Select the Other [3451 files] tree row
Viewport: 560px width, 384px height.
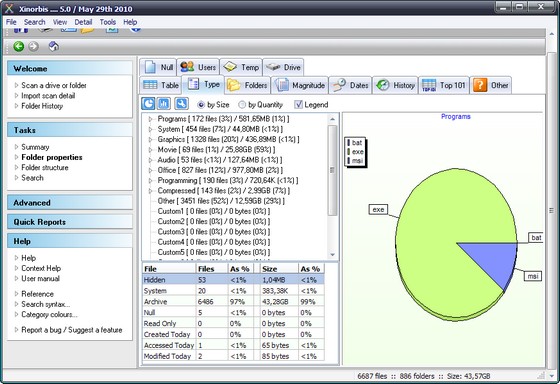[x=221, y=201]
